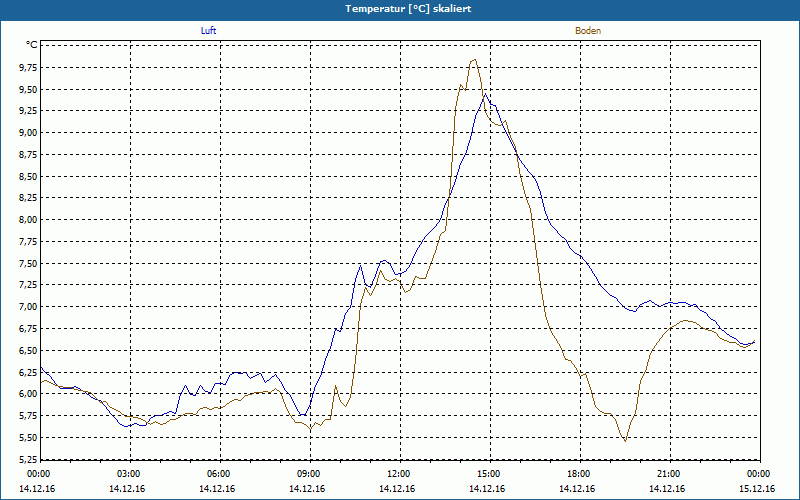
Task: Click the 7,25 y-axis value
Action: click(28, 285)
